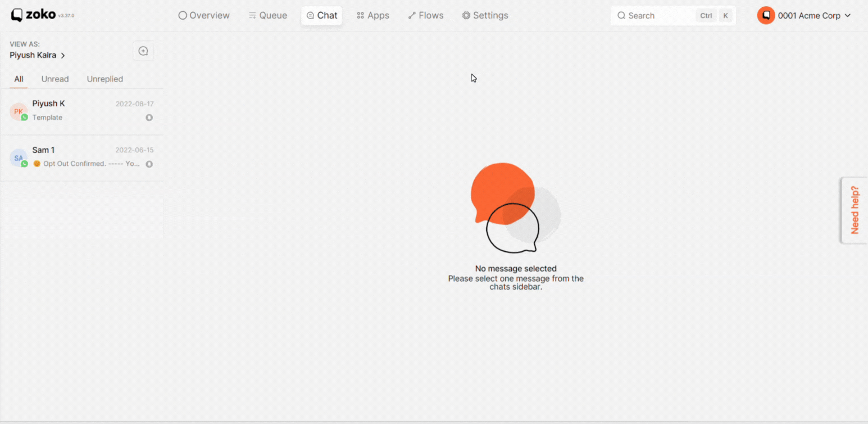
Task: Click the Apps grid icon
Action: click(x=361, y=16)
